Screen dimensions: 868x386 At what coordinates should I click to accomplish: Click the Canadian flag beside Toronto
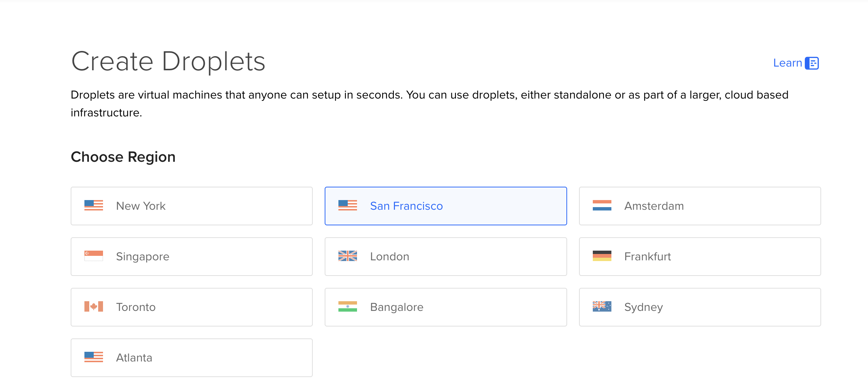tap(94, 306)
